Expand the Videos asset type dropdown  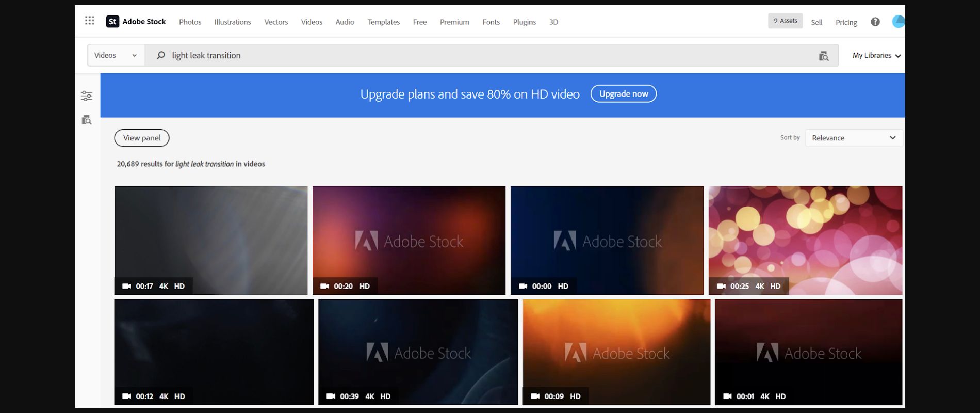116,55
